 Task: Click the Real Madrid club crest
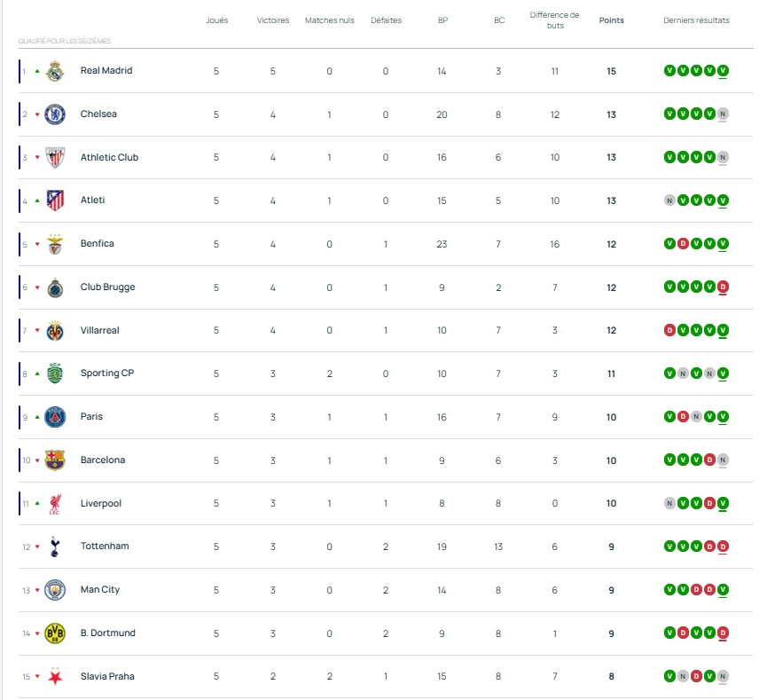click(55, 71)
